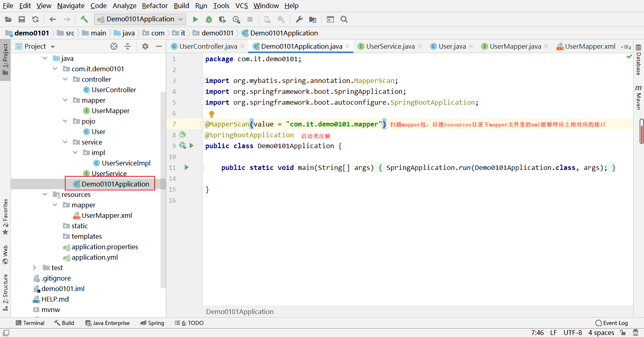
Task: Collapse the resources folder
Action: click(45, 194)
